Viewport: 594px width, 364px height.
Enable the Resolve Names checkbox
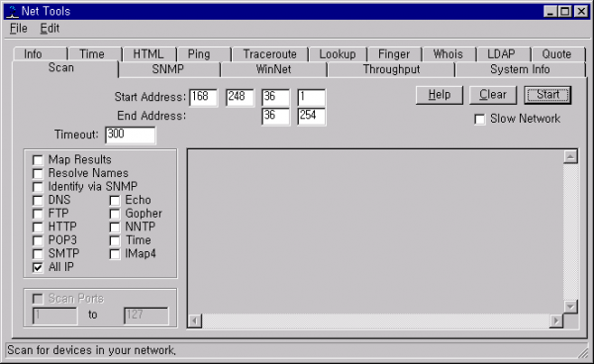tap(38, 174)
